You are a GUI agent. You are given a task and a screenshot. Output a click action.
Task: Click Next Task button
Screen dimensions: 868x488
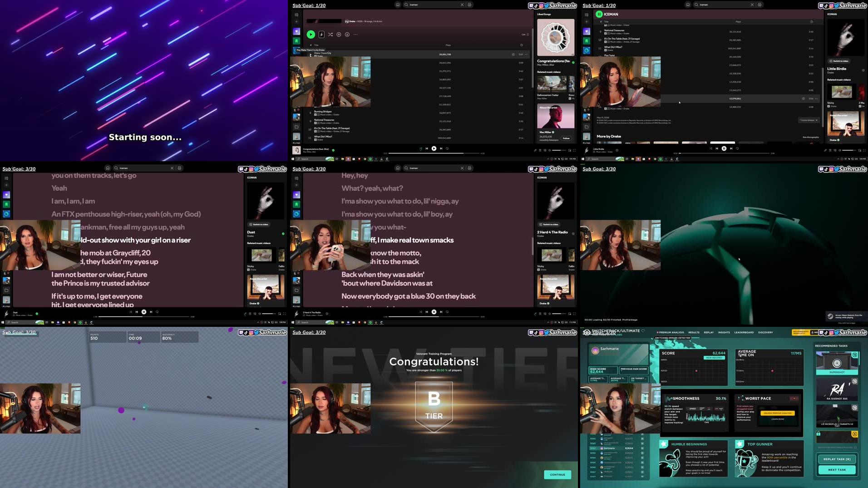(x=837, y=470)
